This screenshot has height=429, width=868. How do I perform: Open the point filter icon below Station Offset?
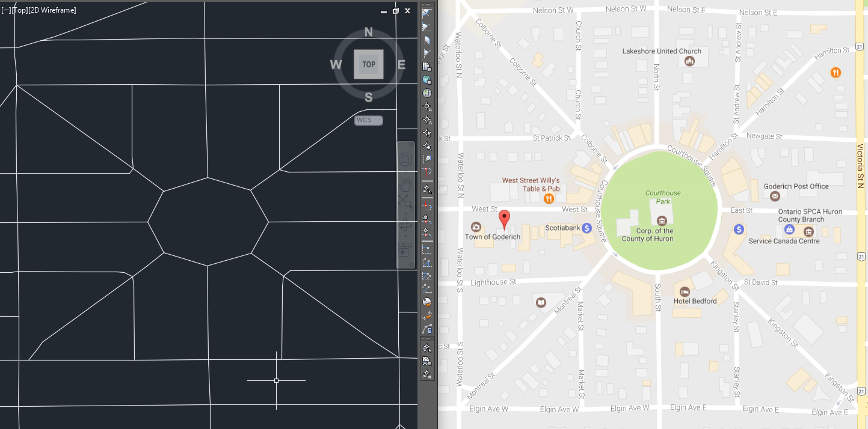click(427, 190)
